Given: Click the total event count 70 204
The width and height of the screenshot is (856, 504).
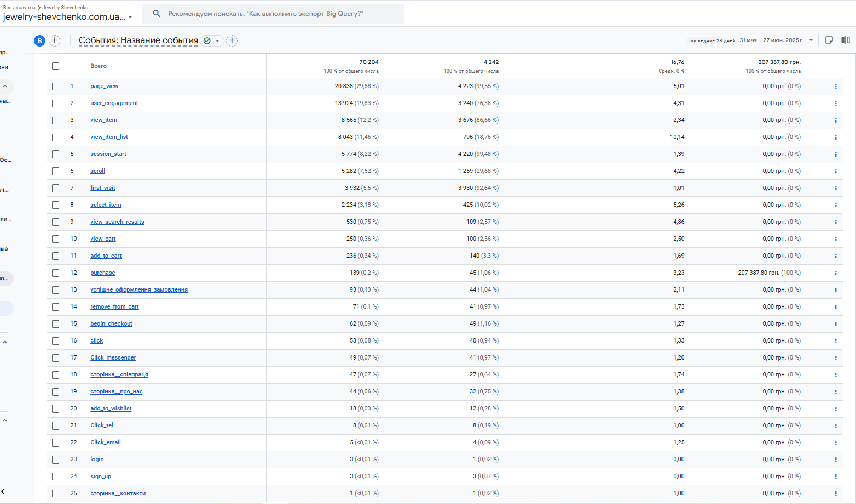Looking at the screenshot, I should click(x=369, y=62).
